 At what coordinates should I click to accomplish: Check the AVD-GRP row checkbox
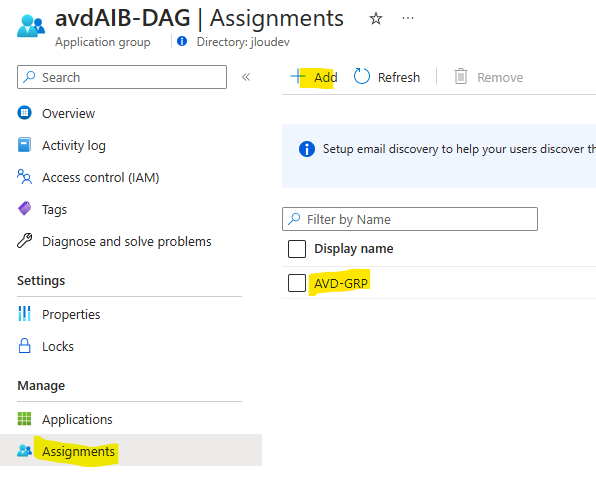(297, 283)
